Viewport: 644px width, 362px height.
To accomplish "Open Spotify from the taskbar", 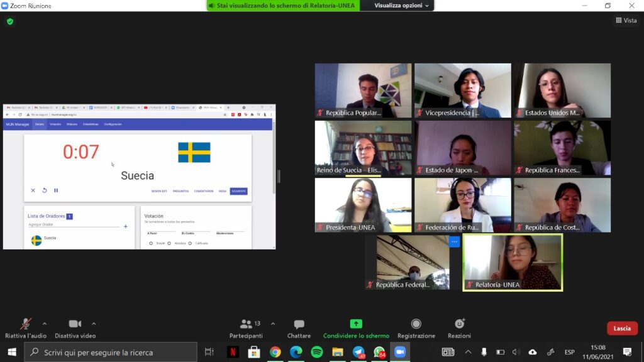I will pos(317,352).
